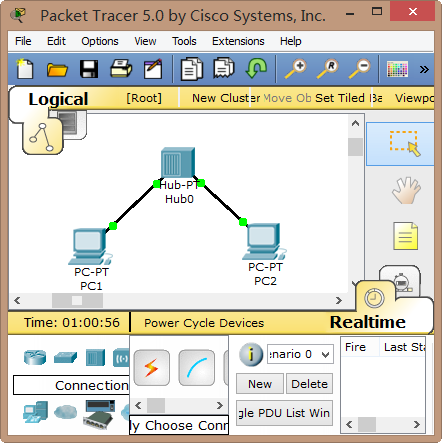Paste with the Paste icon
This screenshot has width=442, height=443.
pos(224,68)
